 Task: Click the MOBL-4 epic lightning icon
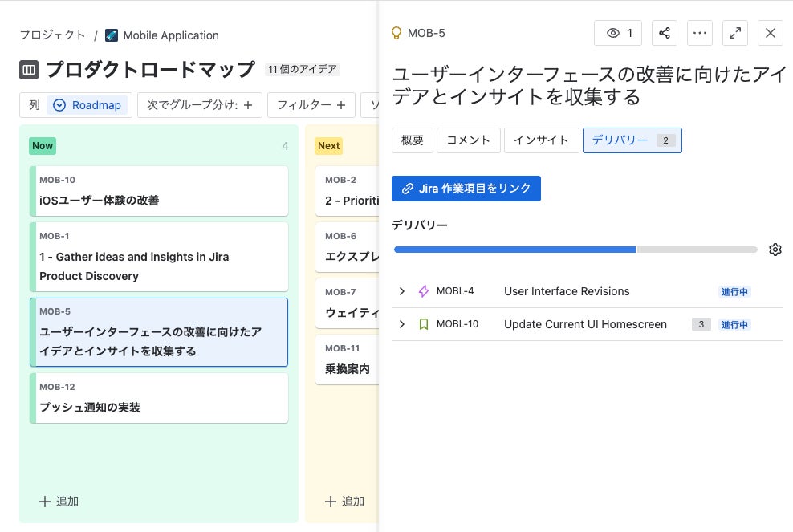(424, 291)
